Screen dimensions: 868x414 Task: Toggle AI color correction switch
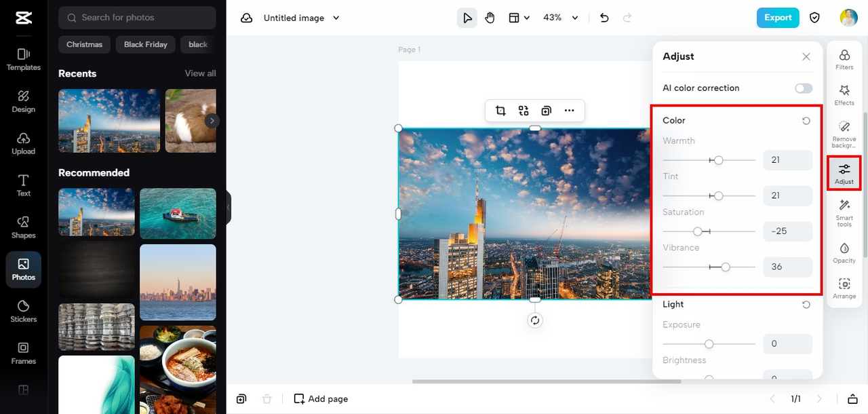(804, 88)
